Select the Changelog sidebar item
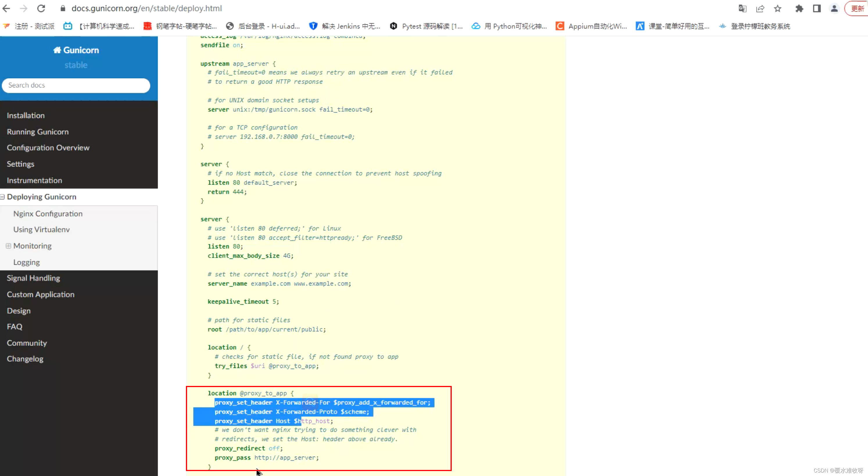This screenshot has width=868, height=476. click(x=25, y=358)
